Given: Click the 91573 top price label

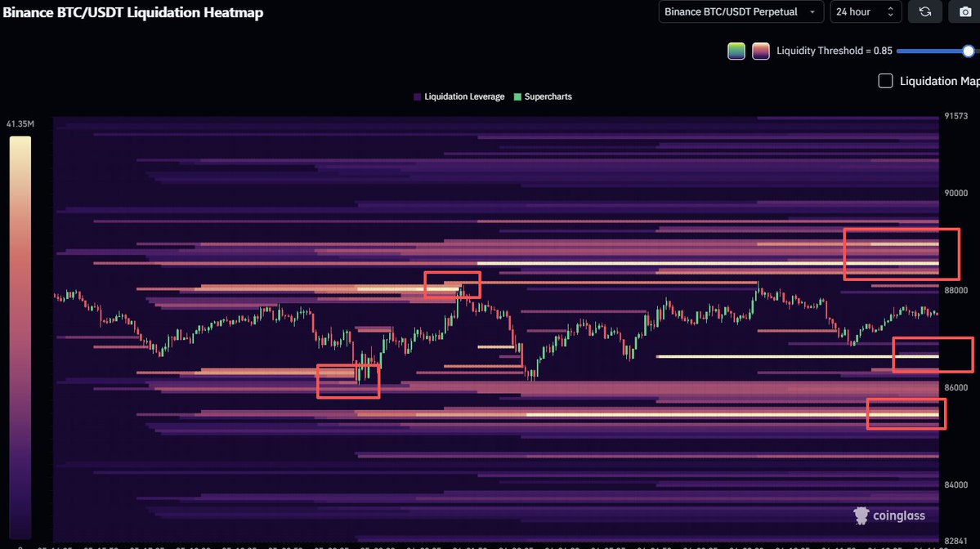Looking at the screenshot, I should point(955,116).
